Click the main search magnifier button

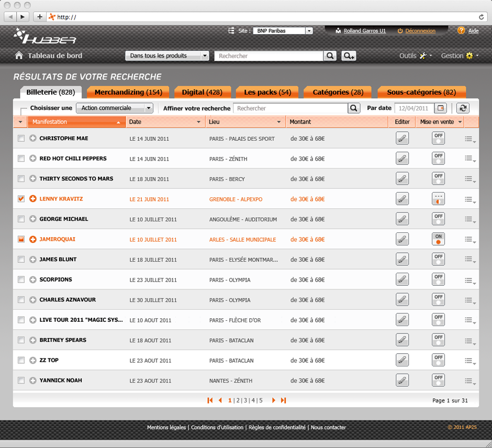pos(330,56)
